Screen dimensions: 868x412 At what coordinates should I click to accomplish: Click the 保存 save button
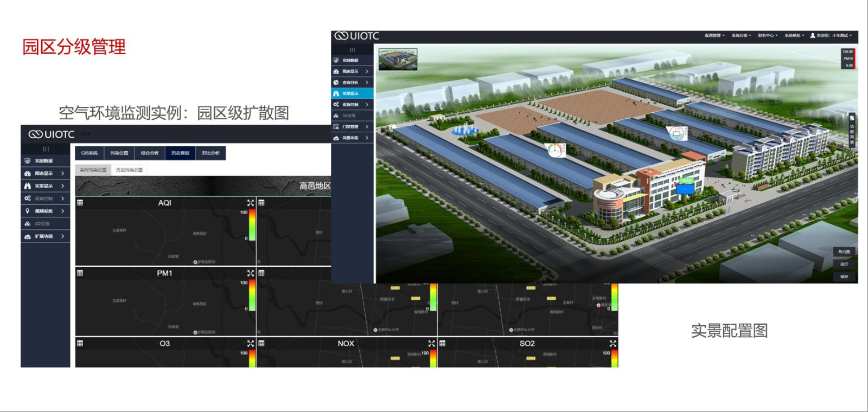point(844,276)
